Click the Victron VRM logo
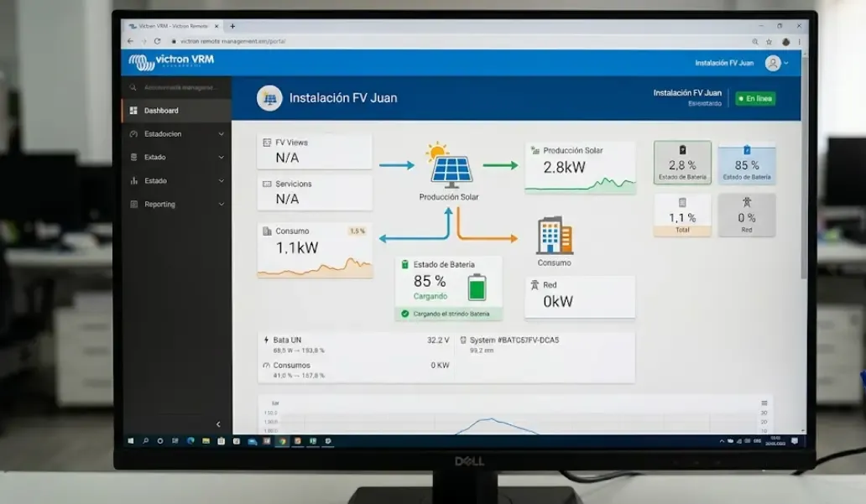Screen dimensions: 866x504 tap(171, 62)
